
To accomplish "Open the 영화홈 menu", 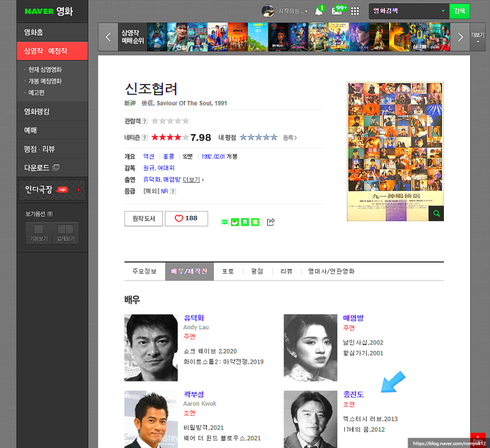I will [53, 32].
